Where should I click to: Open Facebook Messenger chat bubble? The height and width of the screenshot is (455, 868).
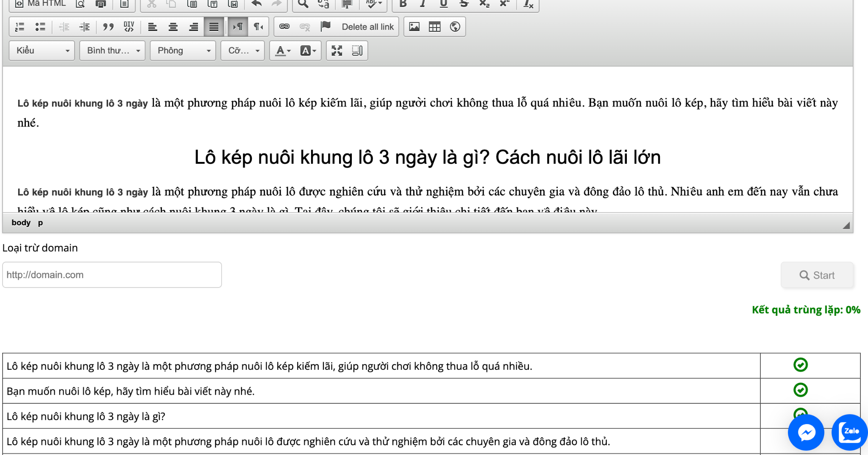pyautogui.click(x=806, y=433)
